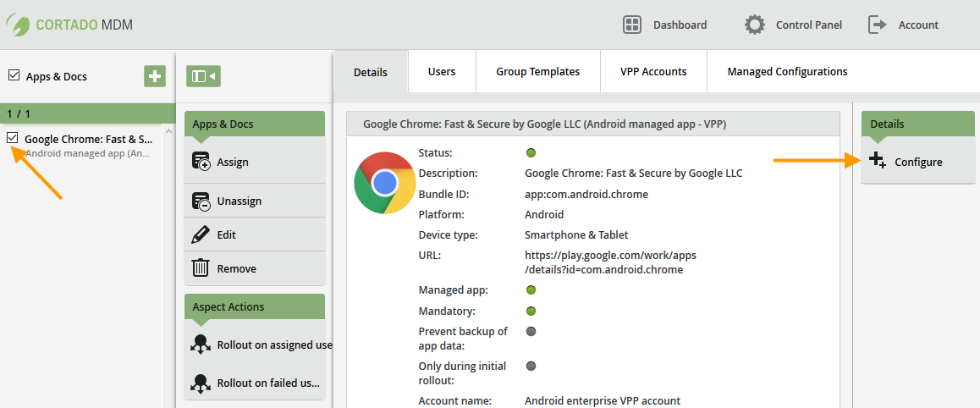Screen dimensions: 980x408
Task: Click the app title header bar
Action: pos(593,124)
